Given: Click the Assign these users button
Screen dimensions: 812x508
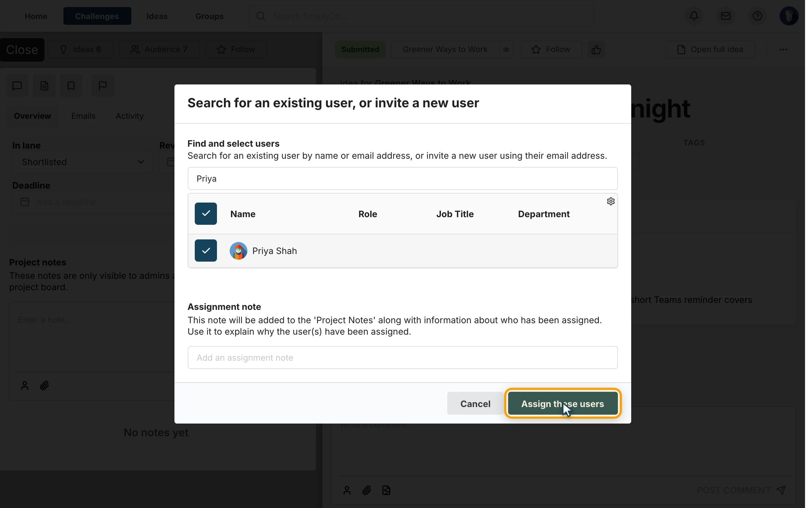Looking at the screenshot, I should pyautogui.click(x=563, y=404).
